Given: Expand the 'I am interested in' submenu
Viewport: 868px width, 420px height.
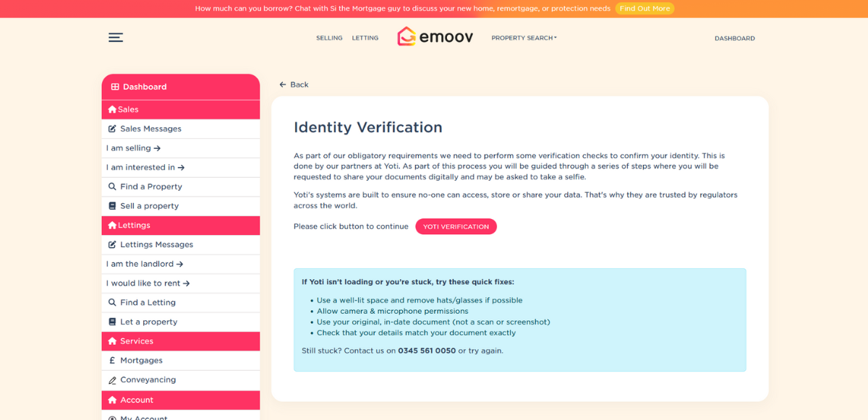Looking at the screenshot, I should [145, 168].
